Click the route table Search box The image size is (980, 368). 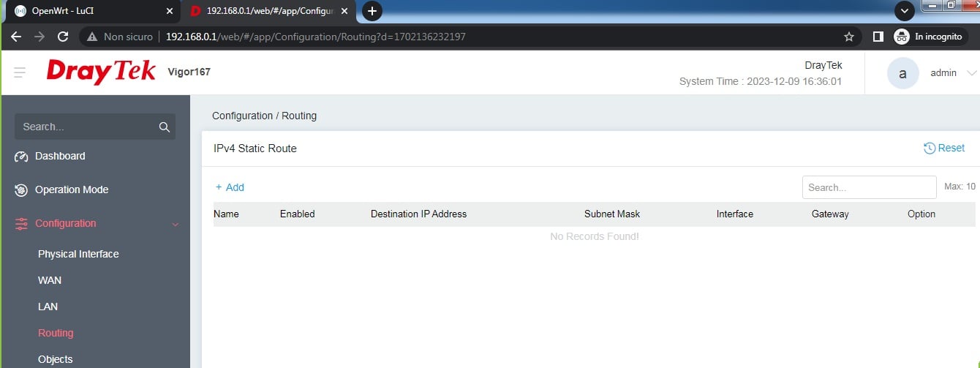click(869, 187)
